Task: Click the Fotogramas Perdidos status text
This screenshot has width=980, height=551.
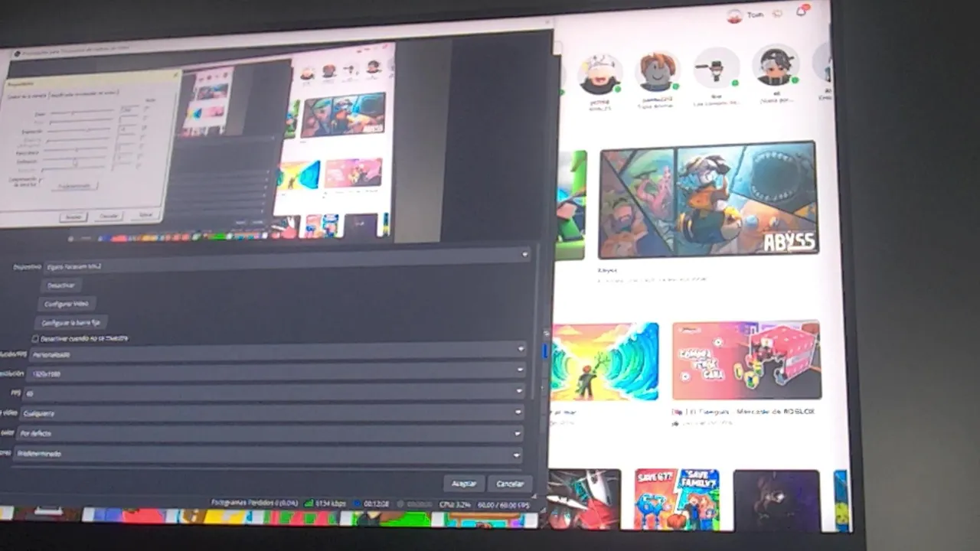Action: pyautogui.click(x=254, y=504)
